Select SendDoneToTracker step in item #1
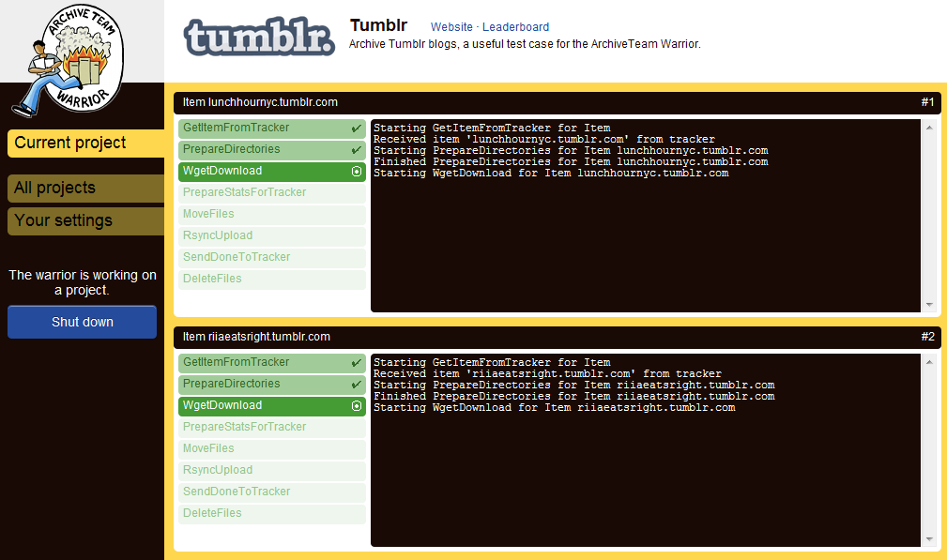 point(272,257)
